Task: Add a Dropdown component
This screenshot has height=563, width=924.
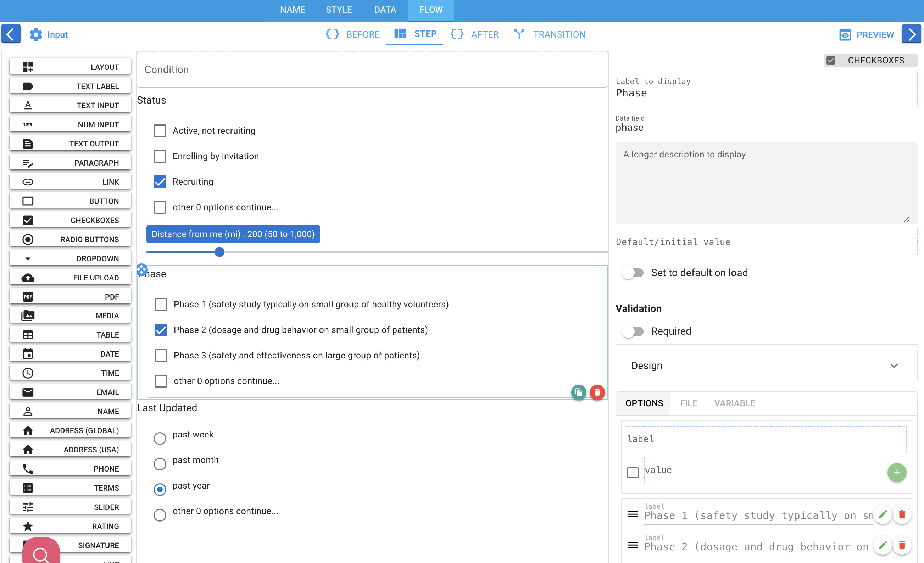Action: point(70,258)
